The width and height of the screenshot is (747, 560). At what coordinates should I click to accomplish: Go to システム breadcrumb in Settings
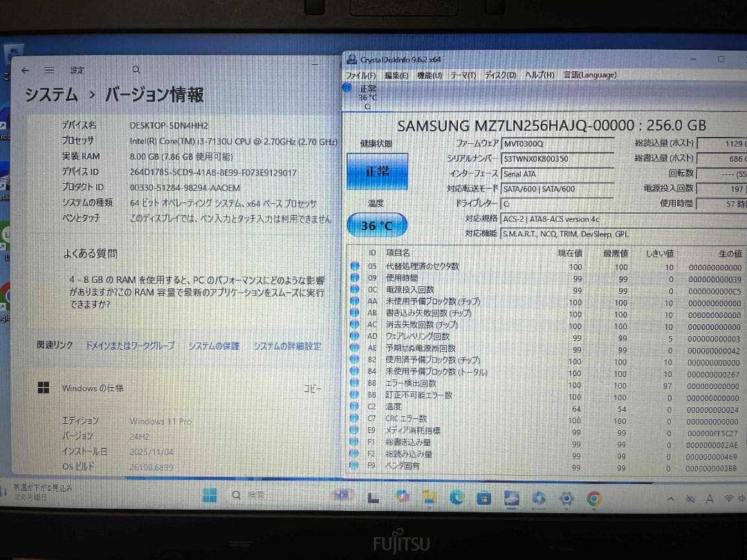pyautogui.click(x=51, y=94)
